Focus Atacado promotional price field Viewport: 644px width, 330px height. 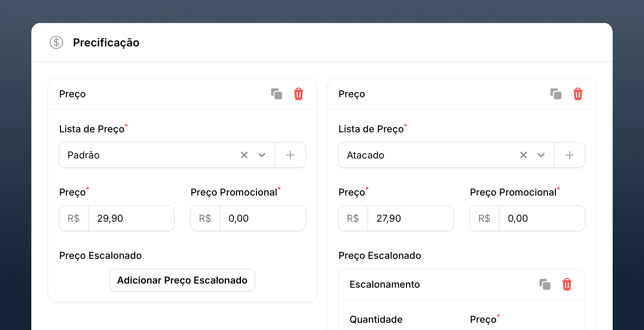541,218
